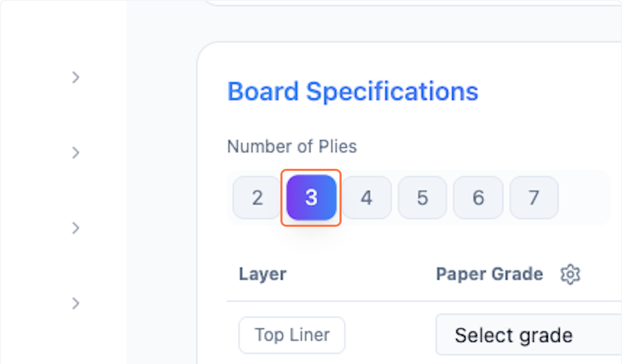Expand the bottom sidebar chevron
The image size is (622, 364).
click(76, 303)
